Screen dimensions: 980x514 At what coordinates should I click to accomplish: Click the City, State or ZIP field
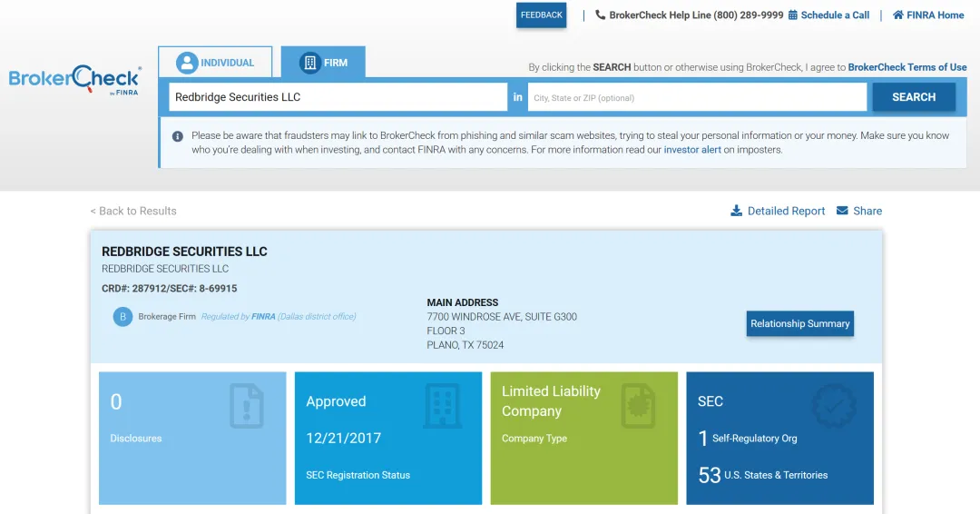697,97
